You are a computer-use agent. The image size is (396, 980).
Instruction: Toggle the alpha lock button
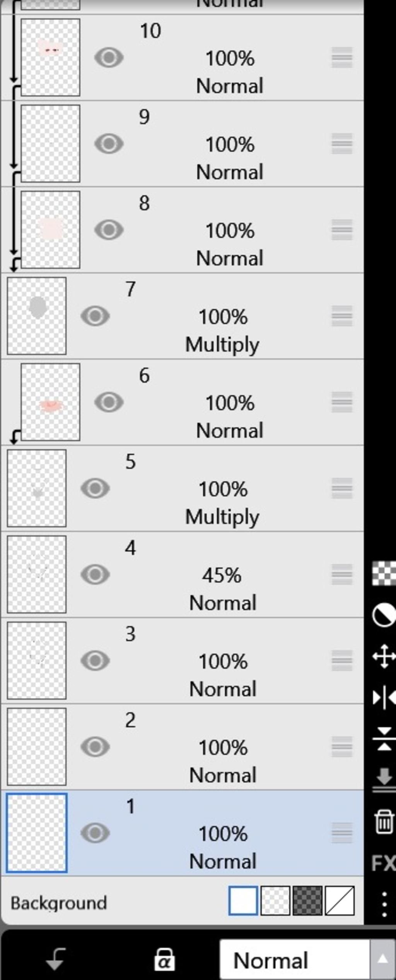(164, 959)
